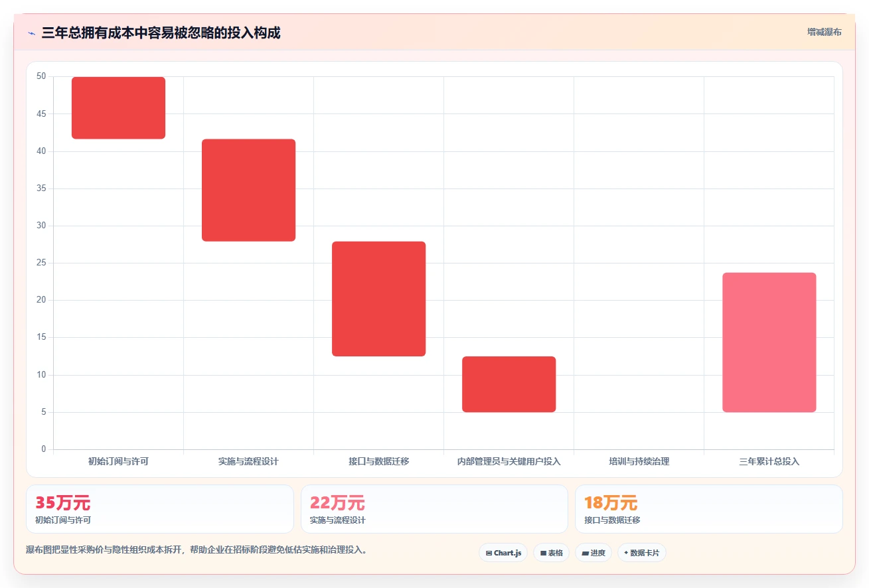The width and height of the screenshot is (869, 588).
Task: Click the 三年累计总投入 axis label
Action: 769,461
